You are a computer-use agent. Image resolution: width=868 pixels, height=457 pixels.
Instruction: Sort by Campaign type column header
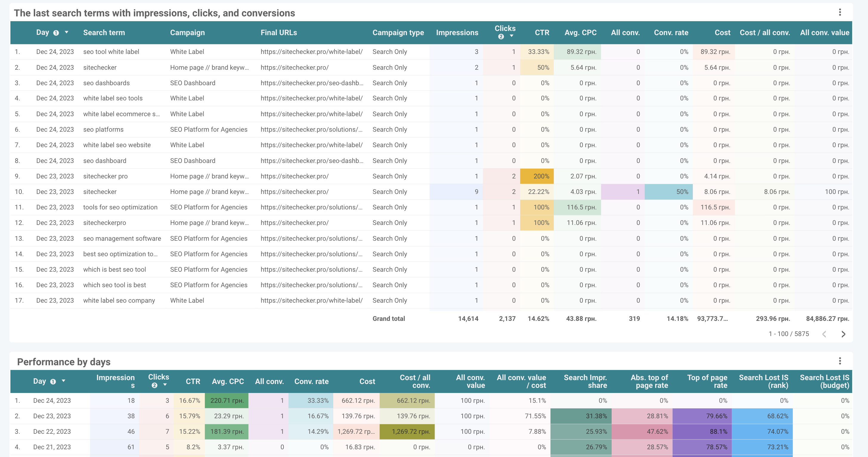(398, 33)
